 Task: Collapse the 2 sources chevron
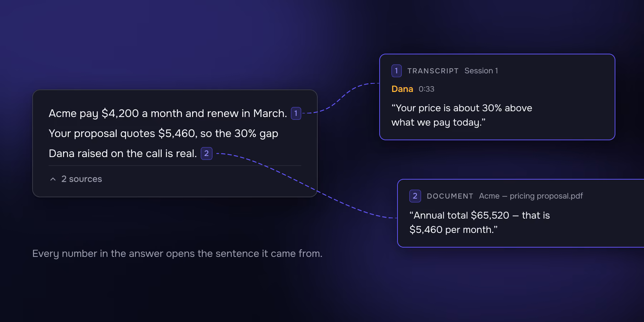(53, 179)
